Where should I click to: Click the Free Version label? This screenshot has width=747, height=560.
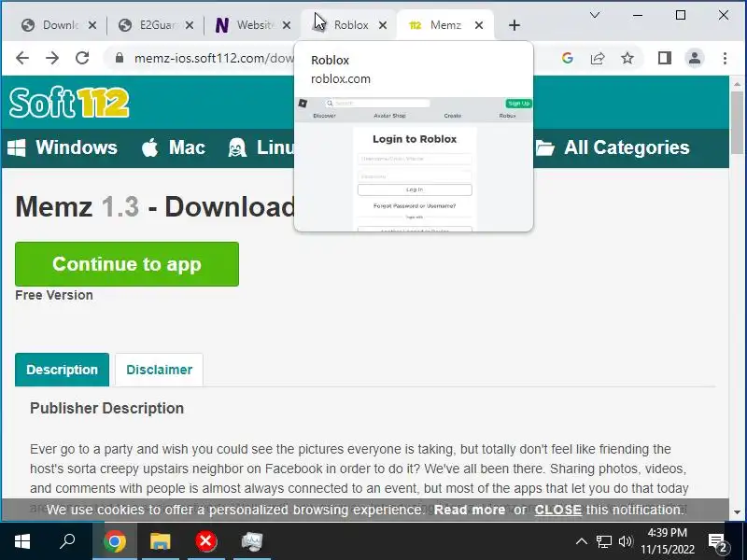[x=54, y=295]
